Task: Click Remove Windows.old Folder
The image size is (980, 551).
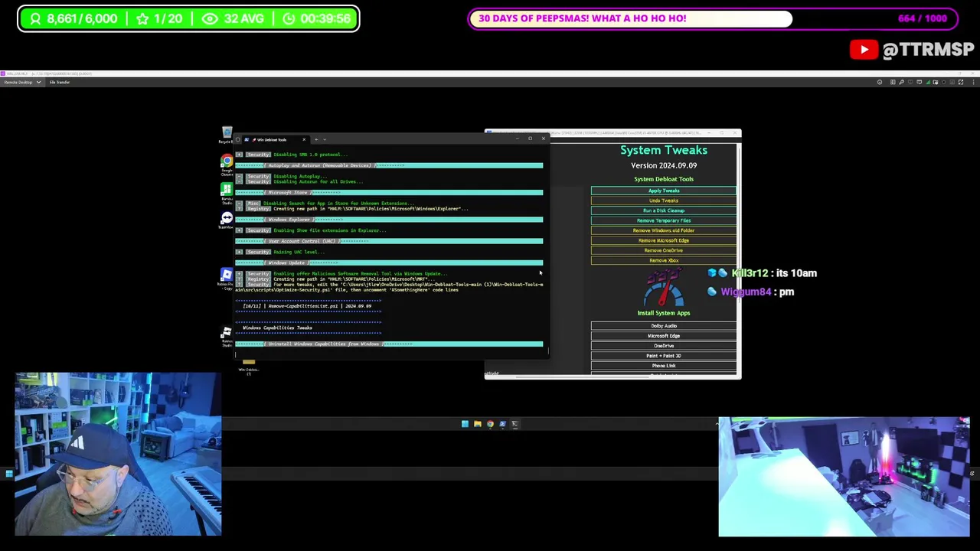Action: (x=664, y=230)
